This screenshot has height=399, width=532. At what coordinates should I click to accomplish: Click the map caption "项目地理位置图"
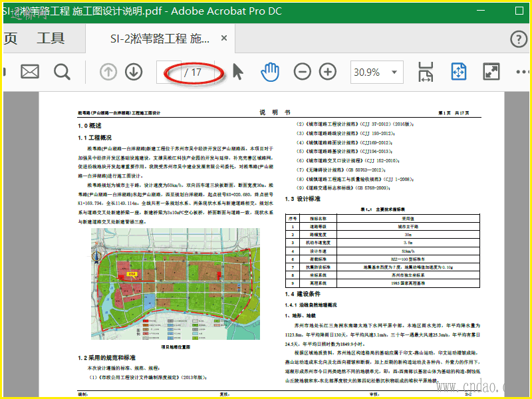click(x=176, y=347)
